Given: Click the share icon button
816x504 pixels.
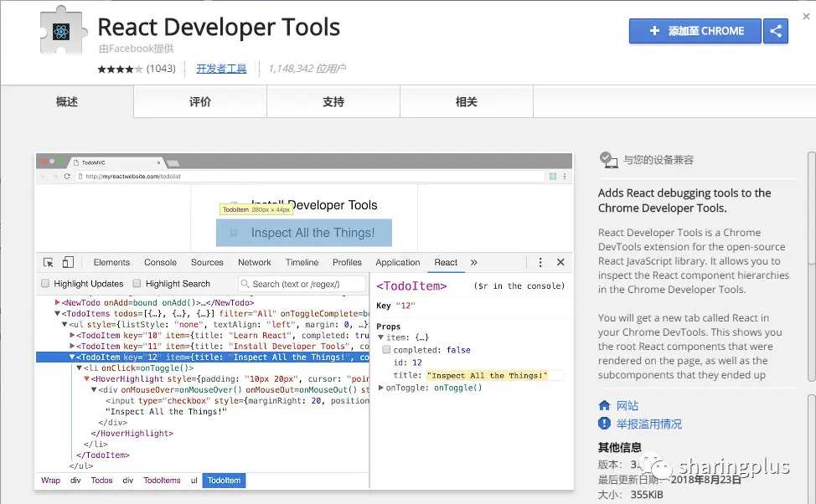Looking at the screenshot, I should [x=776, y=31].
